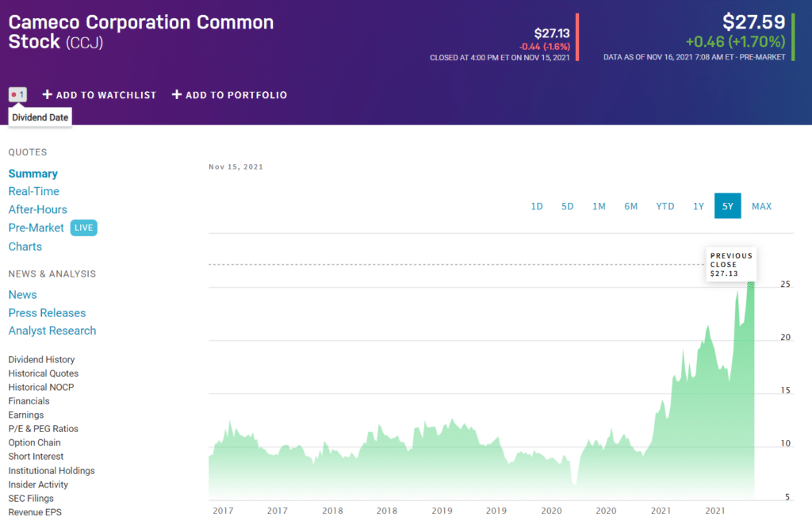Viewport: 812px width, 532px height.
Task: Click the plus icon before Add to Watchlist
Action: pyautogui.click(x=47, y=94)
